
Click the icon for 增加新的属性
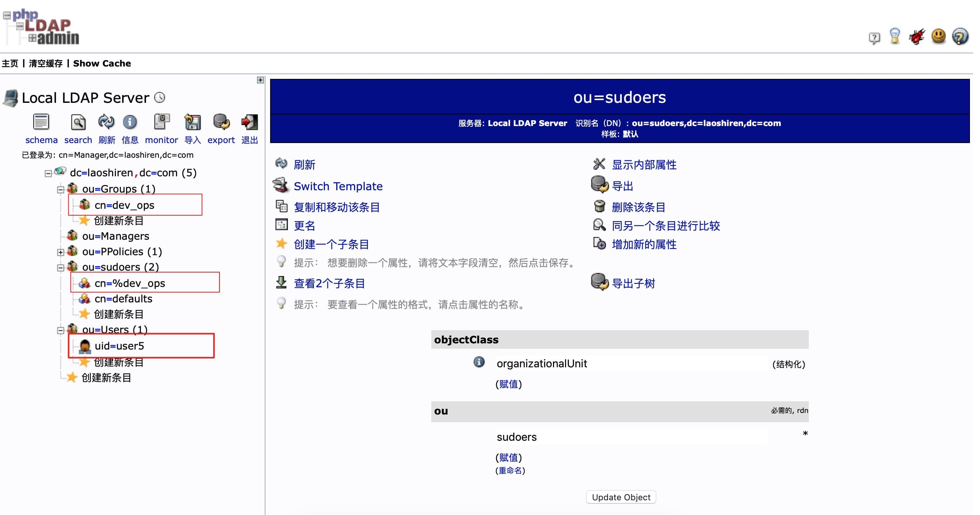pyautogui.click(x=599, y=244)
